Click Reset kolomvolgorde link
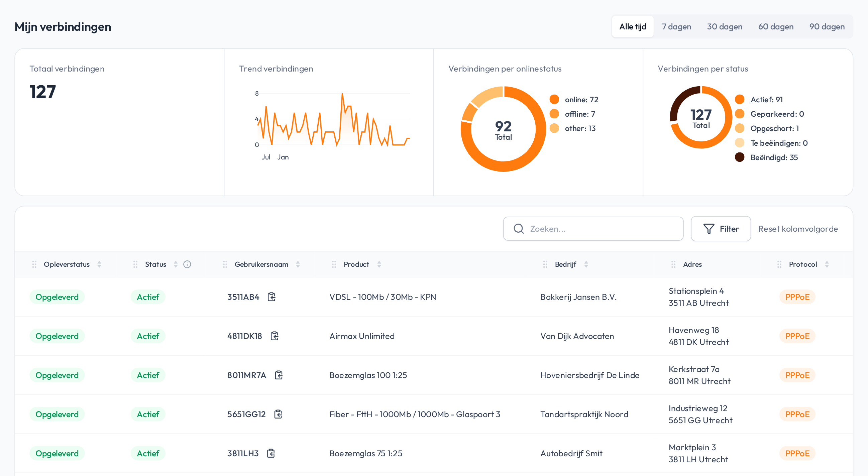This screenshot has height=476, width=868. [x=797, y=229]
